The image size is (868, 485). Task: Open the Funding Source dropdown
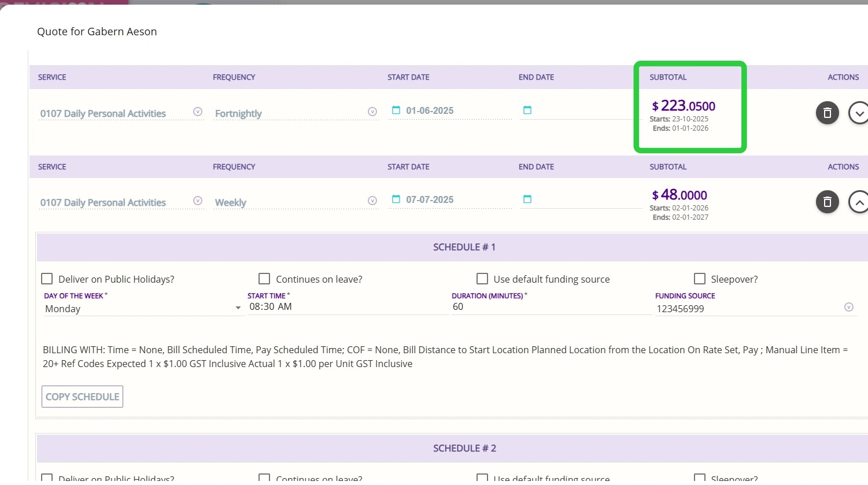848,308
